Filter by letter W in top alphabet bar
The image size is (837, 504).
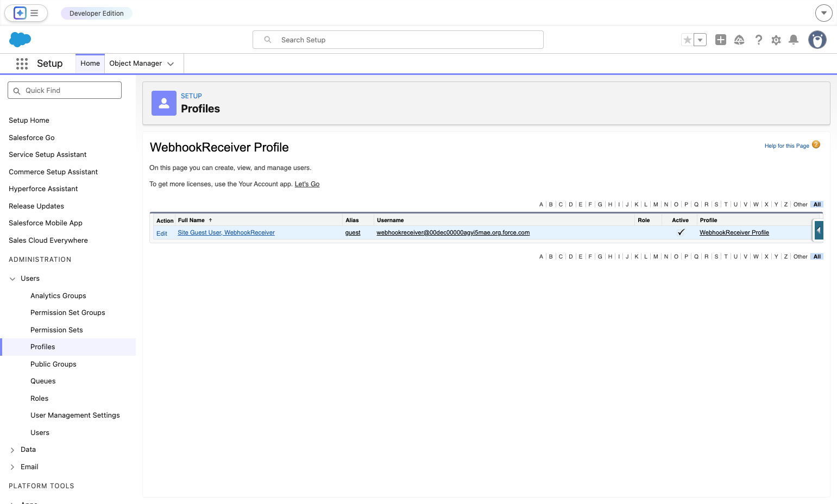[x=756, y=204]
